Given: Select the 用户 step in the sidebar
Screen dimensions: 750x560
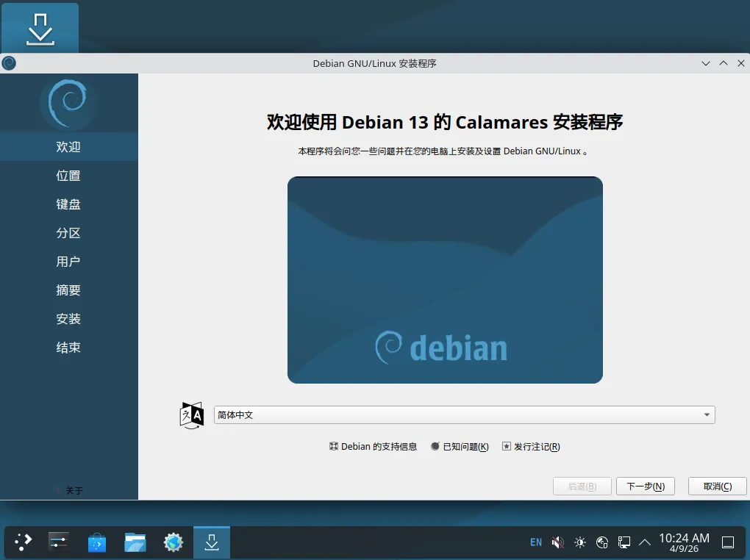Looking at the screenshot, I should 69,262.
